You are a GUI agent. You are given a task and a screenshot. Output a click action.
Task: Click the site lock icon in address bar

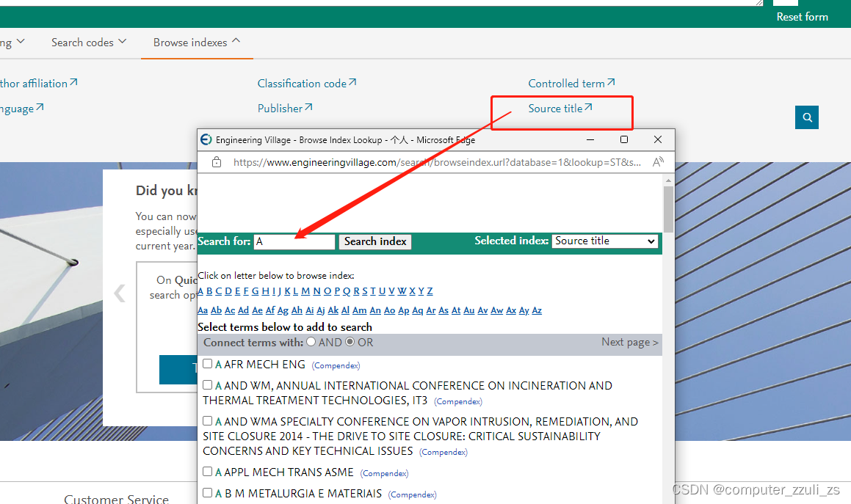[x=216, y=162]
